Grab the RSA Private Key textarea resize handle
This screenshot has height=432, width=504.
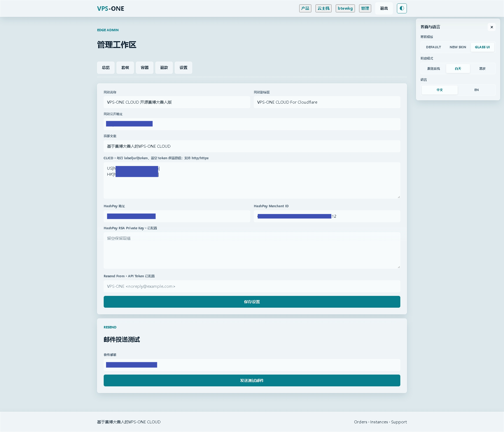point(398,267)
